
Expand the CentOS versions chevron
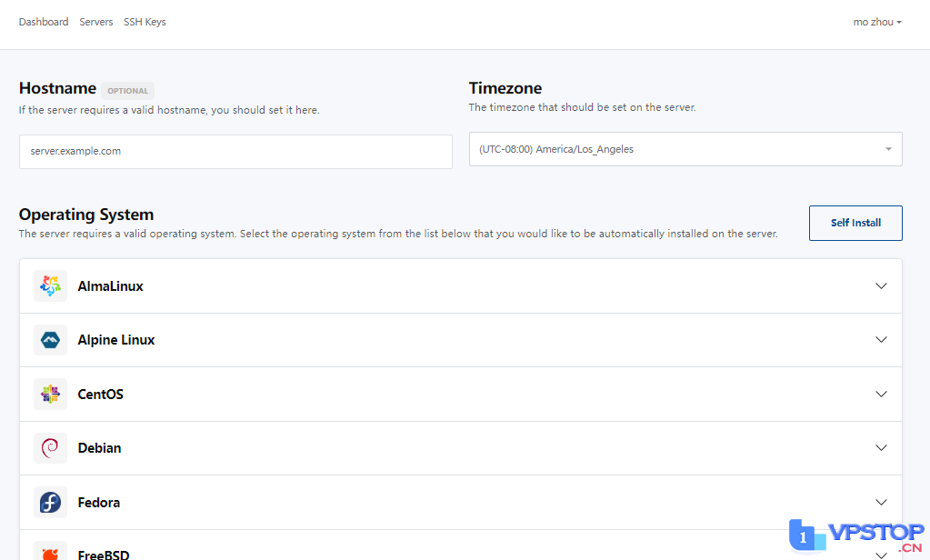pyautogui.click(x=882, y=394)
